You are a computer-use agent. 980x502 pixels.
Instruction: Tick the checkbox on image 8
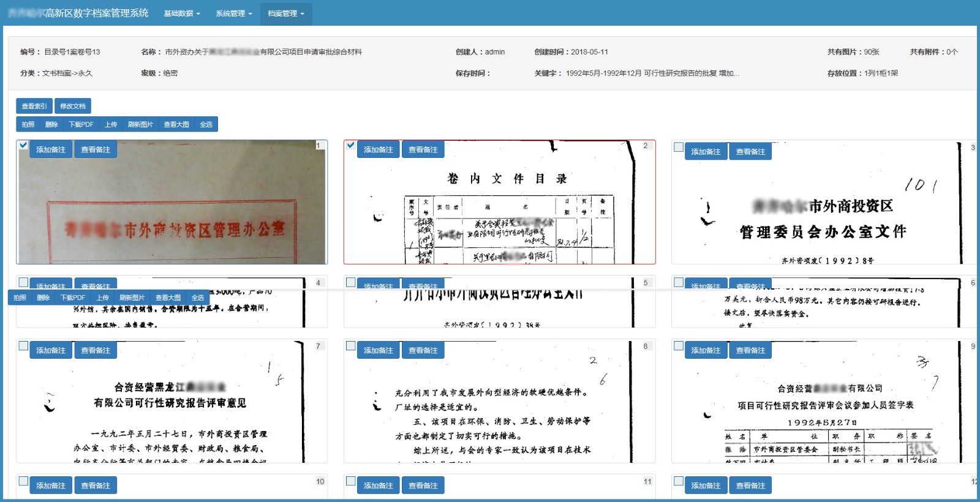click(351, 346)
